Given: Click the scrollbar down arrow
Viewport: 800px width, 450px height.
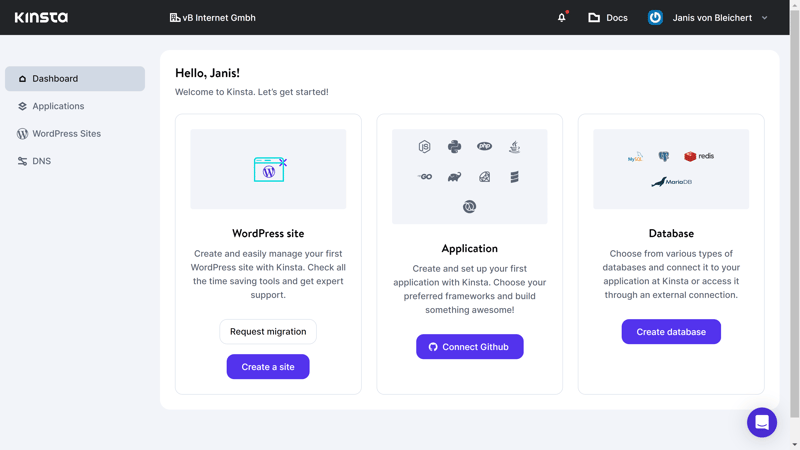Looking at the screenshot, I should (795, 445).
